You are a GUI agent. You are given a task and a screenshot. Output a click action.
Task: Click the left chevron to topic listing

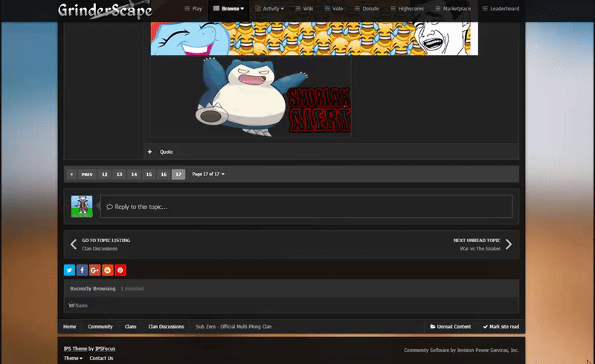[x=74, y=244]
